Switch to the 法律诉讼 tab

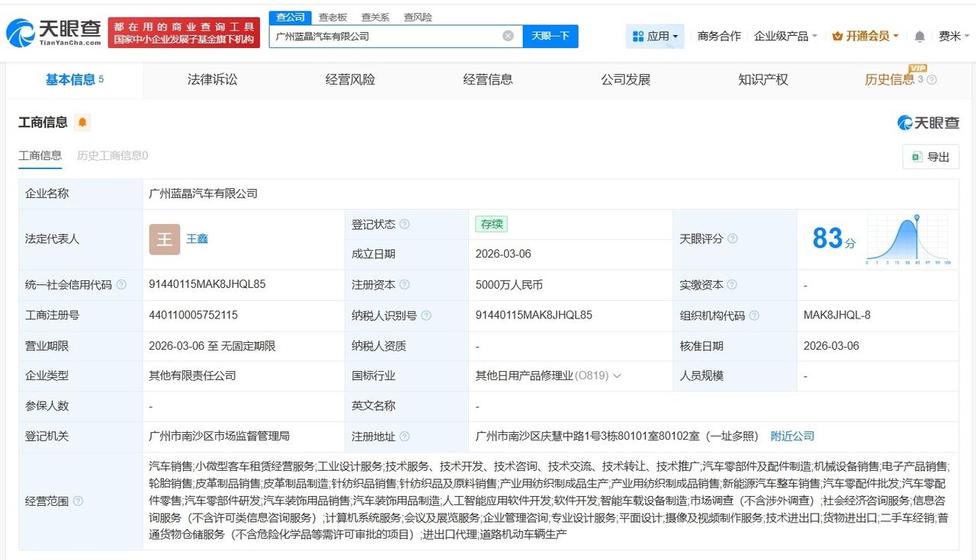click(x=212, y=79)
